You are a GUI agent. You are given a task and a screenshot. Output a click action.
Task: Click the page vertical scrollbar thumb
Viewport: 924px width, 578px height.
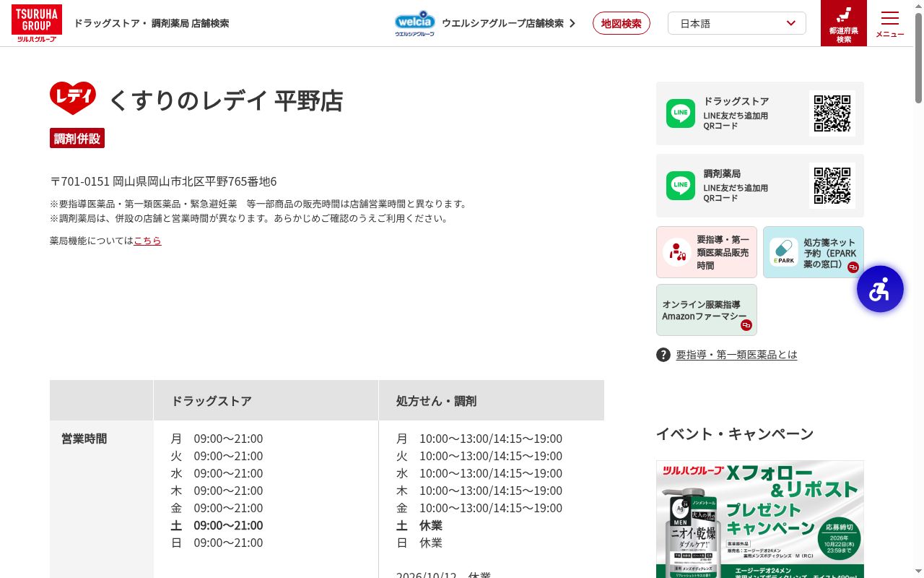tap(918, 58)
